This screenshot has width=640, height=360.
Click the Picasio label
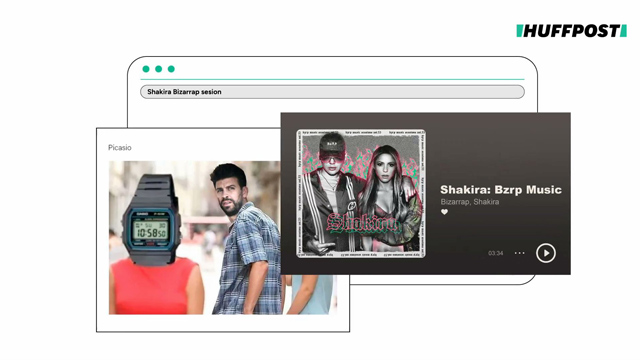(120, 148)
